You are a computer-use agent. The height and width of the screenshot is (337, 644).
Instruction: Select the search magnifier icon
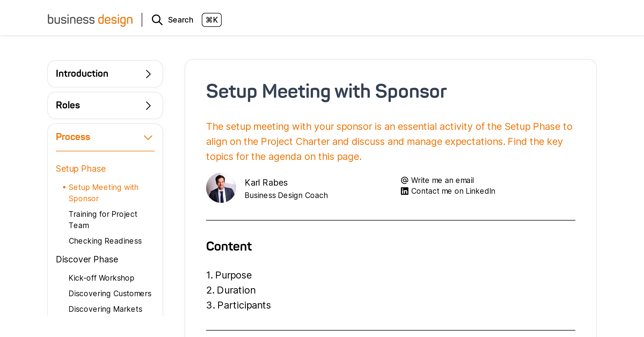point(157,20)
